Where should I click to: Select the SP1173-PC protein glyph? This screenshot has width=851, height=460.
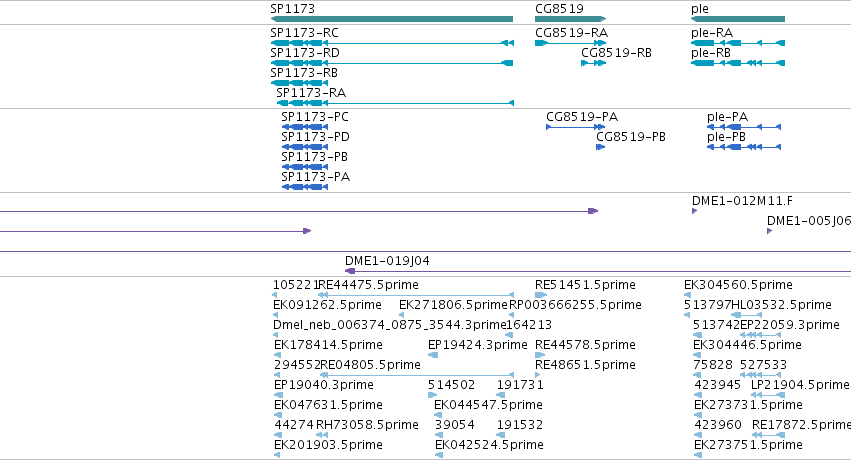coord(305,127)
